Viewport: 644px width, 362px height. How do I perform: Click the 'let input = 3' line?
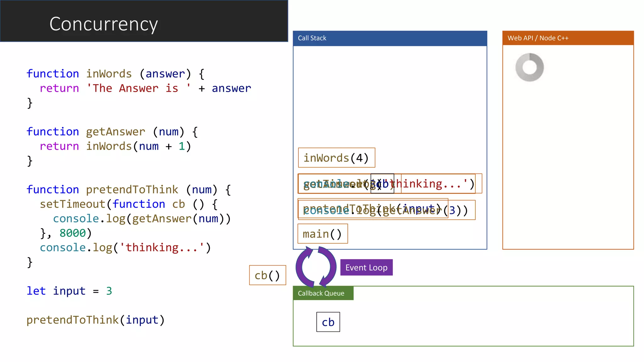coord(69,291)
